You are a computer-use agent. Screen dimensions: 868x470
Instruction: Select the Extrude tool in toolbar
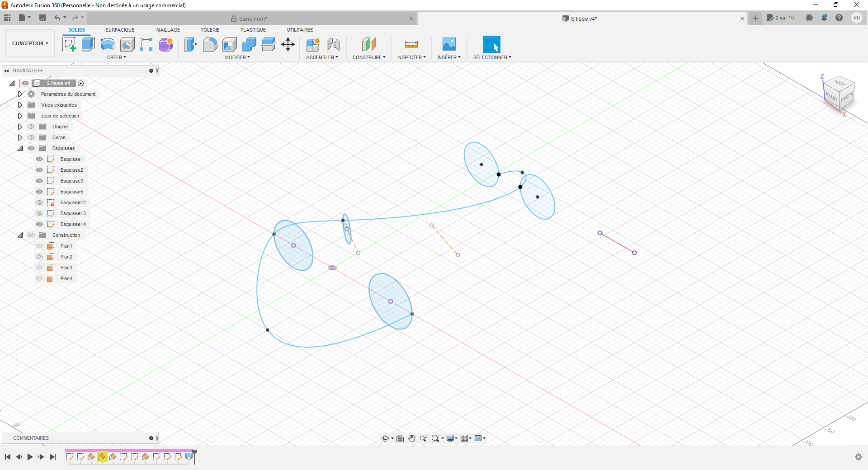(88, 44)
